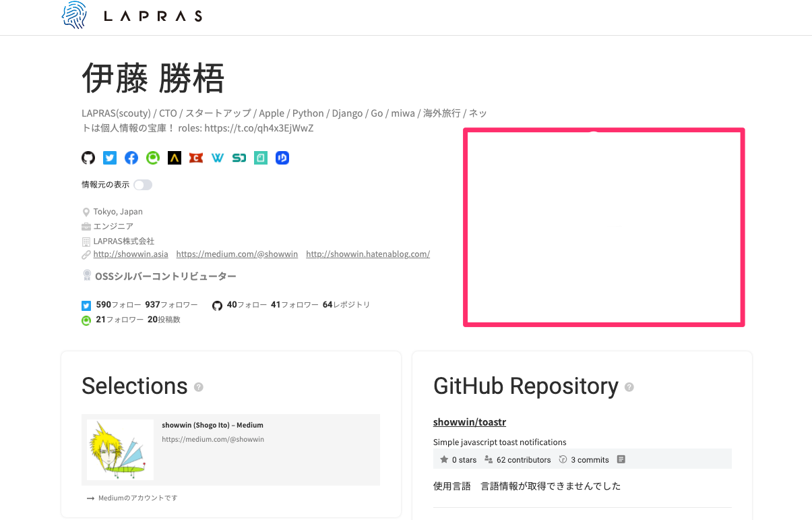The height and width of the screenshot is (520, 812).
Task: Open the Twitter profile icon
Action: (x=110, y=158)
